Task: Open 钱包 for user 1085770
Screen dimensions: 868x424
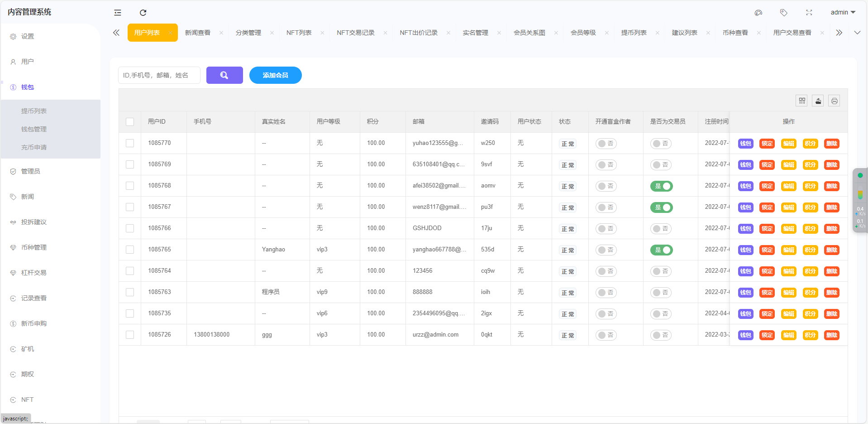Action: pyautogui.click(x=746, y=144)
